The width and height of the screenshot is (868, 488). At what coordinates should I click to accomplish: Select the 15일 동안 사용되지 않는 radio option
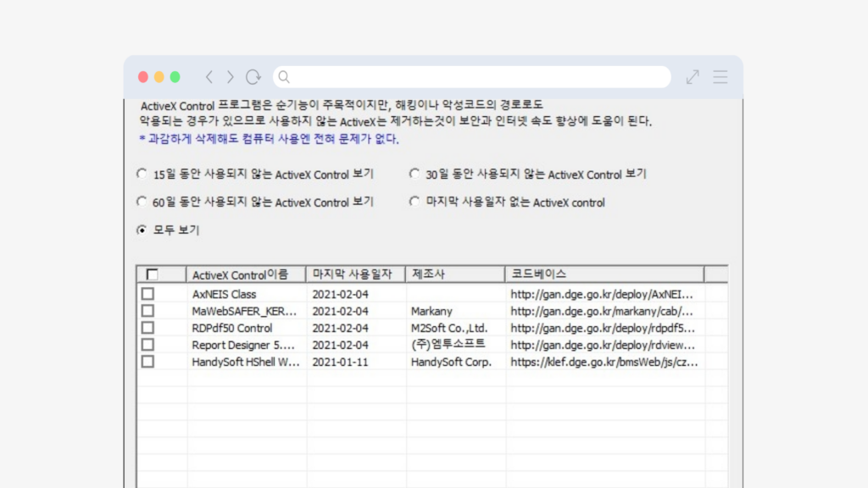(x=142, y=175)
